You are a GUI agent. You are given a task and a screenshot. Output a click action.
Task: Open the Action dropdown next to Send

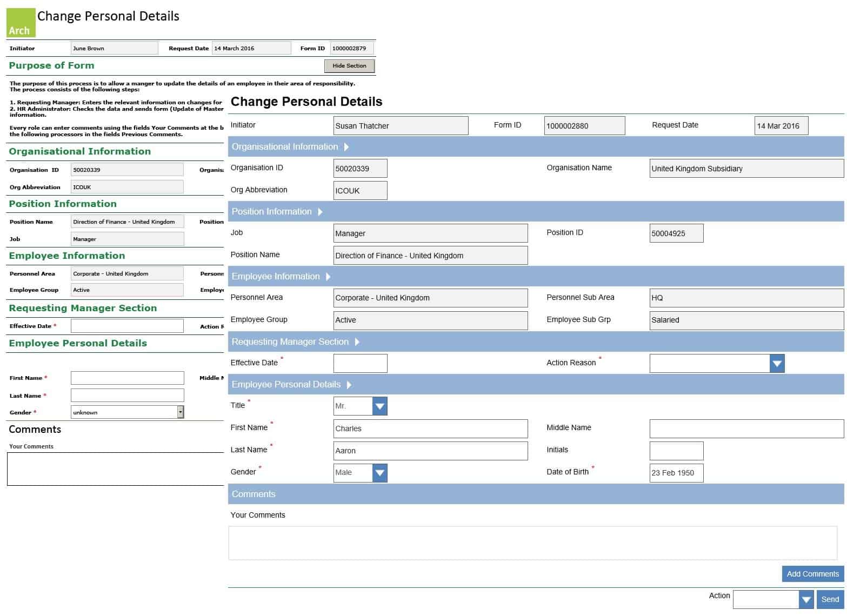(806, 599)
